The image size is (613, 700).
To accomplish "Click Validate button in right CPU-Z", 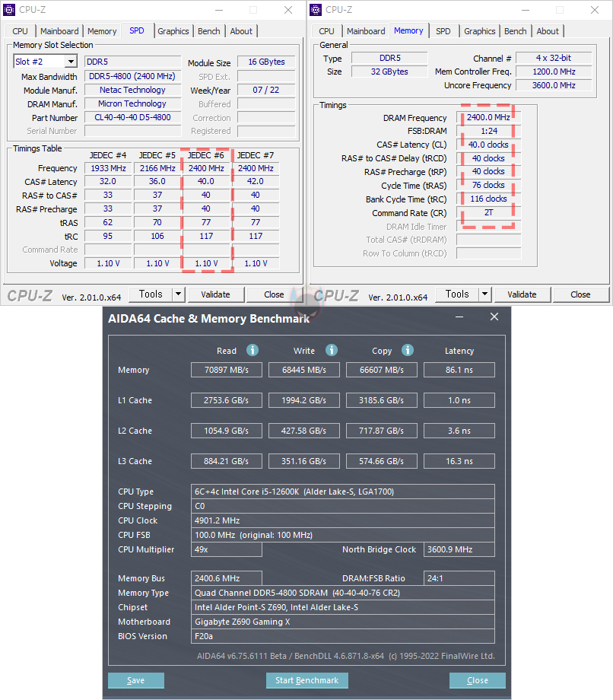I will tap(522, 294).
